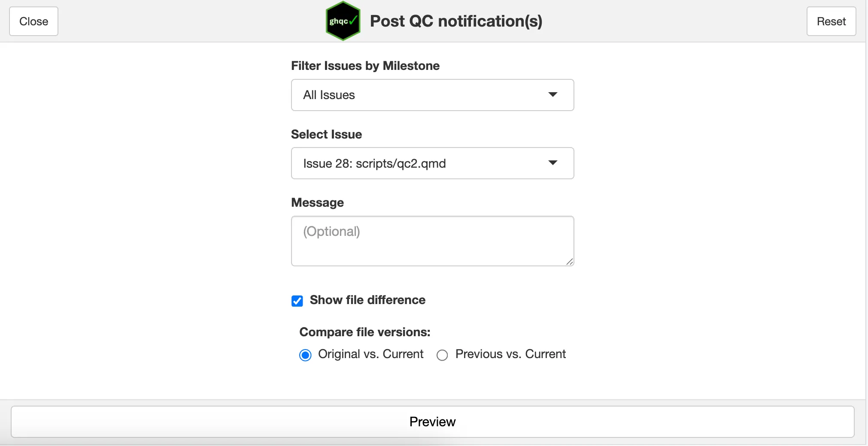This screenshot has width=868, height=446.
Task: Reset the notification form
Action: [x=831, y=21]
